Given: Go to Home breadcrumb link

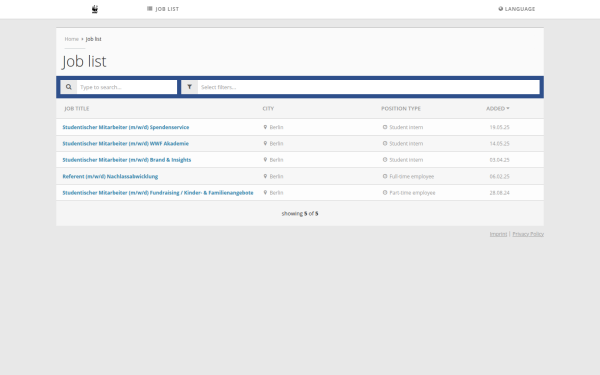Looking at the screenshot, I should pyautogui.click(x=72, y=39).
